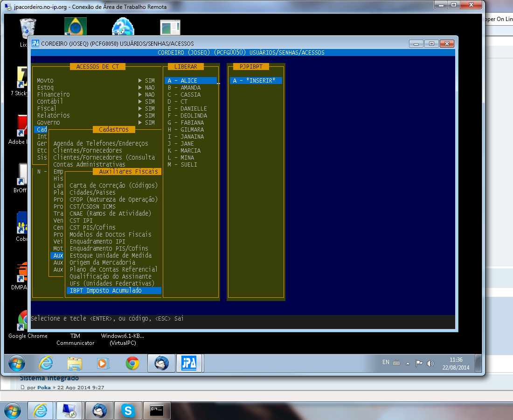
Task: Click the volume speaker icon in the tray
Action: (x=430, y=363)
